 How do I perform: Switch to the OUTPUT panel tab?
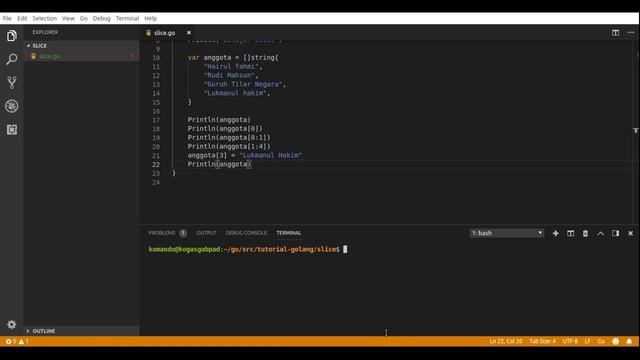(x=207, y=233)
